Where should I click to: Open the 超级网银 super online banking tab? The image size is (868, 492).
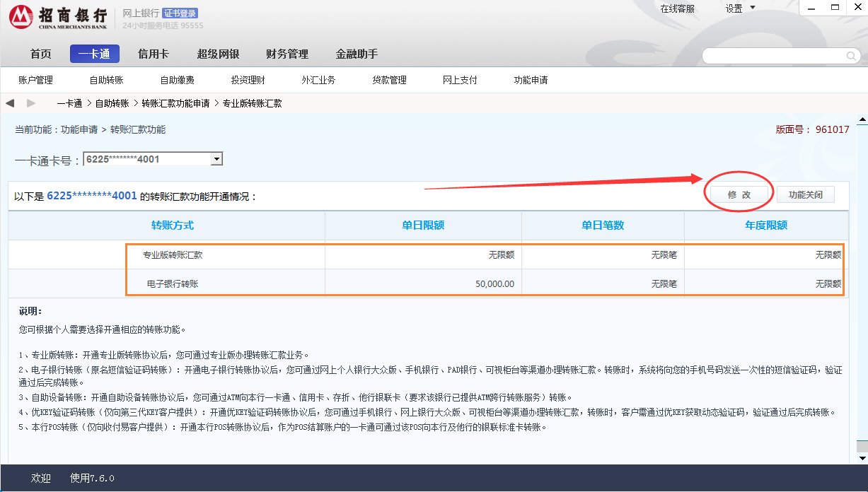[219, 53]
